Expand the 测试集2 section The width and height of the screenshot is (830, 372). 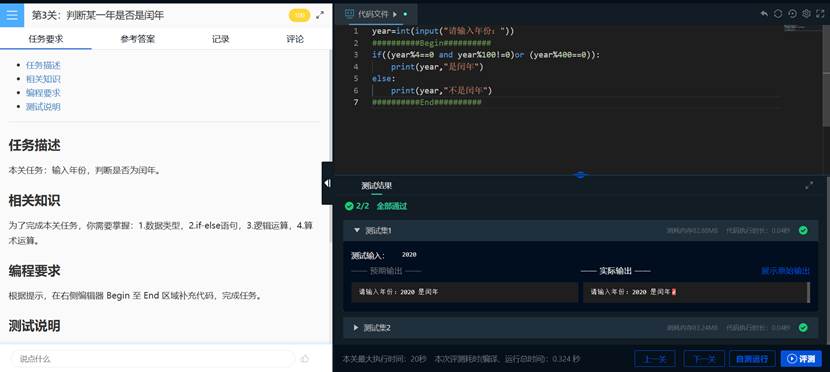(x=356, y=328)
